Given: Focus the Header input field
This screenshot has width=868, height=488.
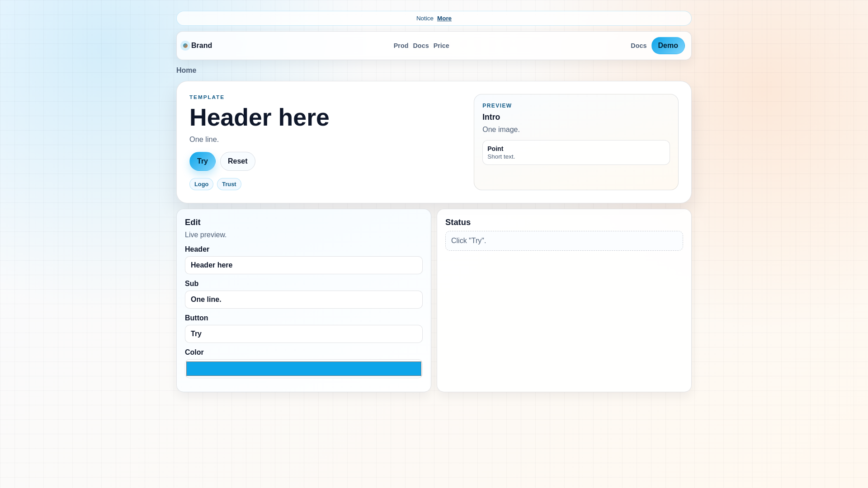Looking at the screenshot, I should (304, 265).
